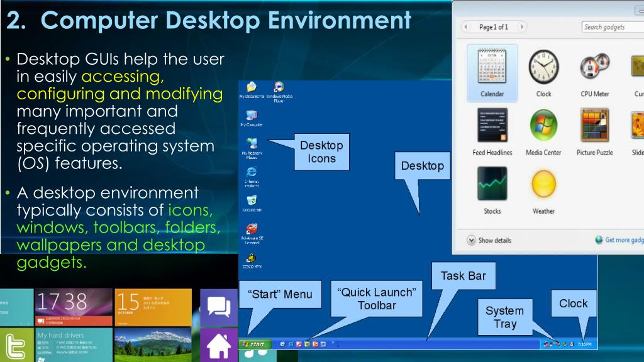Select the Media Center gadget

(543, 132)
